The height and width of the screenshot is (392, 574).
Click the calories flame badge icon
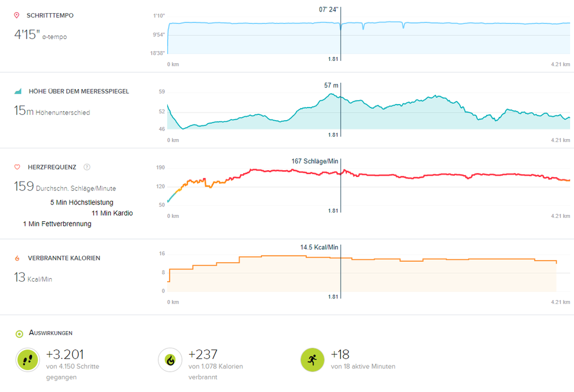click(170, 360)
